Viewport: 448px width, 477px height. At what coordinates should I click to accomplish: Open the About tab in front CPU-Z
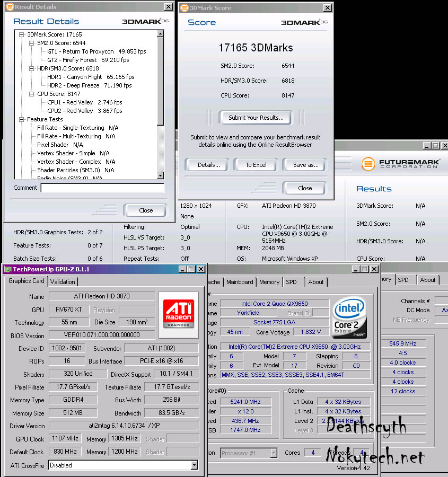click(x=316, y=282)
